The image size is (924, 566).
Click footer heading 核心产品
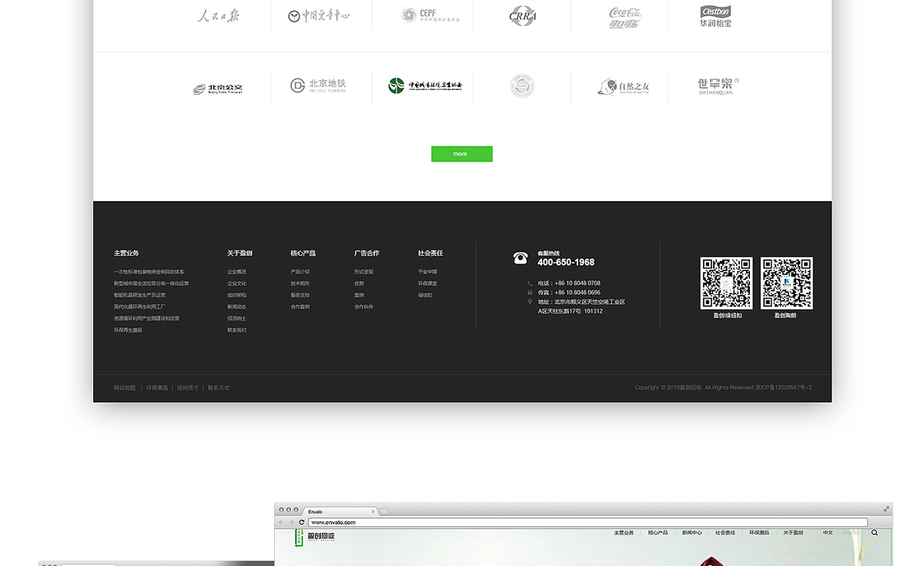(303, 253)
